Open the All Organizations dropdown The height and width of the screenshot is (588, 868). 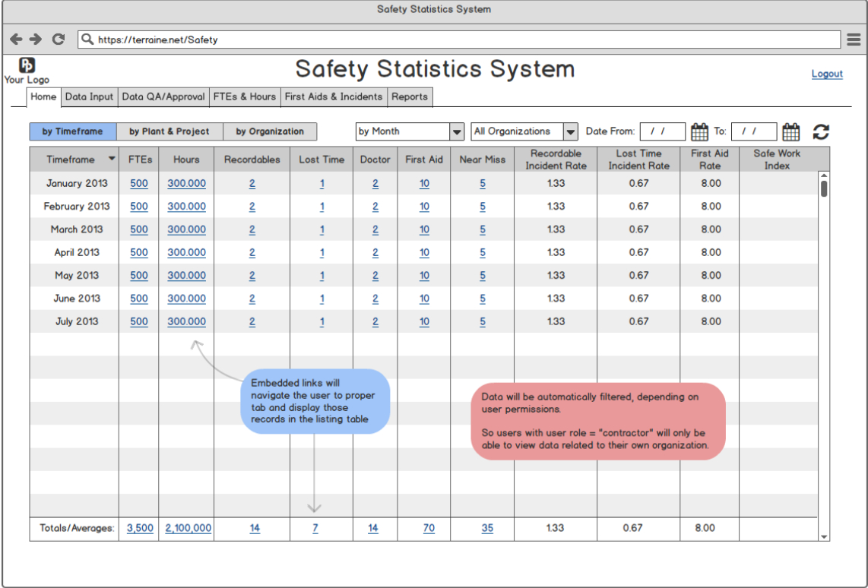[571, 131]
